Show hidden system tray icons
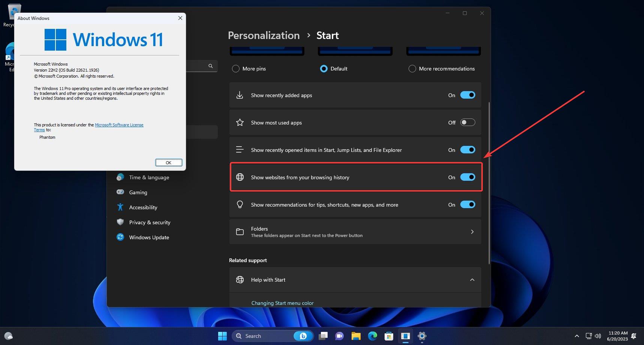Viewport: 644px width, 345px height. tap(577, 336)
